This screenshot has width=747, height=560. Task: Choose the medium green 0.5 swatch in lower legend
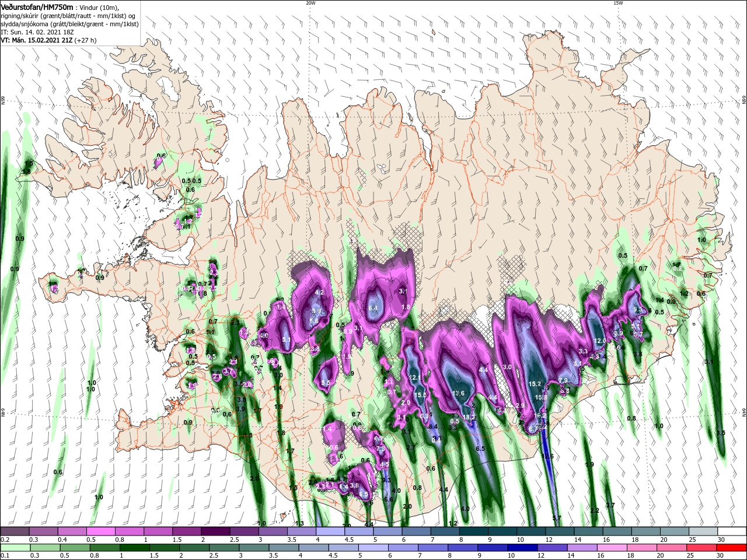click(75, 548)
